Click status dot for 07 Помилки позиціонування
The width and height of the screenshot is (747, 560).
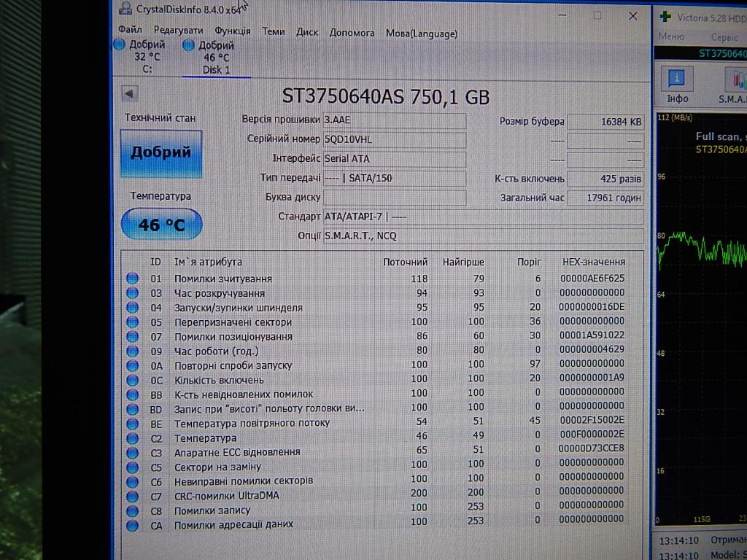(133, 337)
